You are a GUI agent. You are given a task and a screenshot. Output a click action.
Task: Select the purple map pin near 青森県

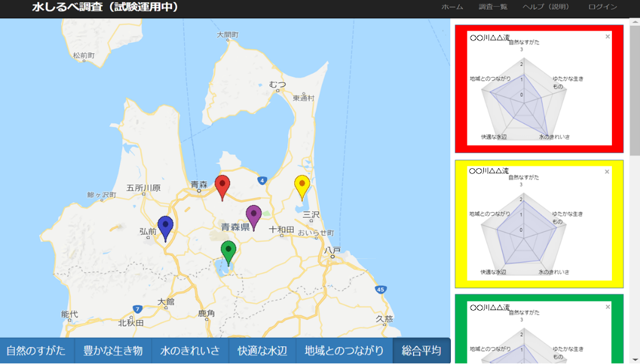[x=253, y=217]
